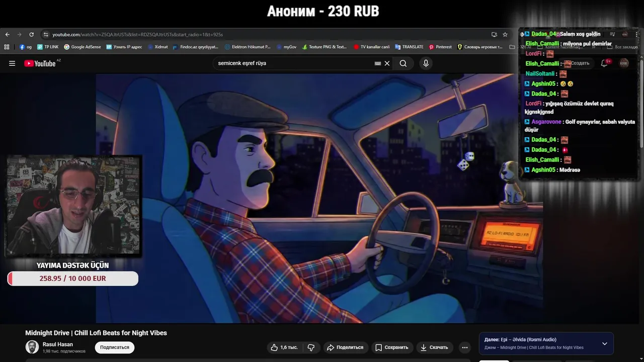This screenshot has width=644, height=362.
Task: Open the Facebook 'og' bookmark
Action: [x=25, y=47]
